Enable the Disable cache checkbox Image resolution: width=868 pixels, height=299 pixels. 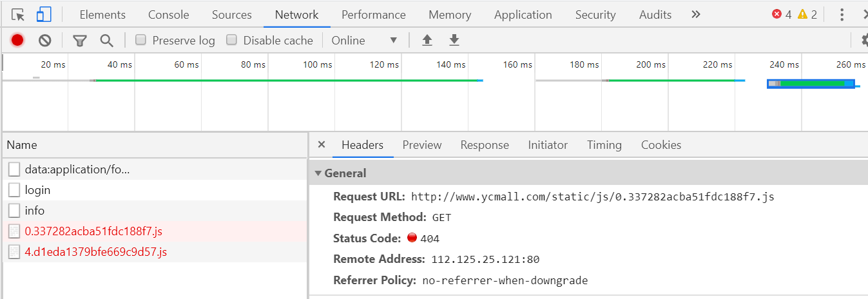(231, 40)
